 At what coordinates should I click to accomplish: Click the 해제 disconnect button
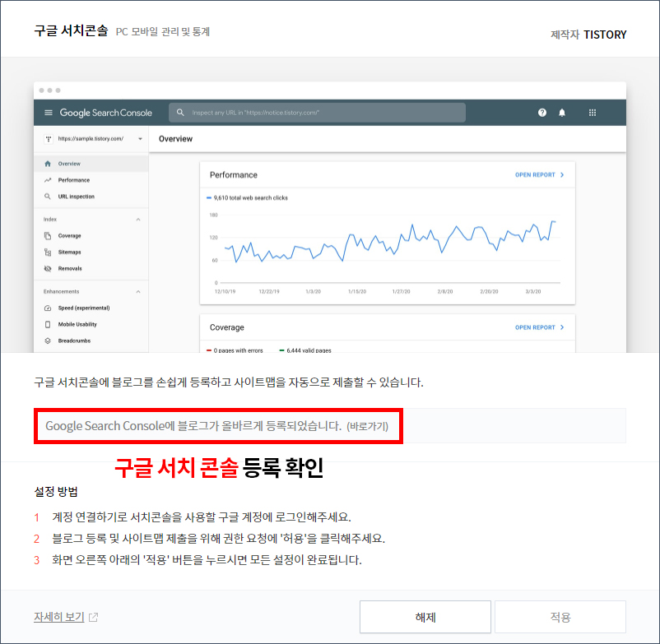pos(425,617)
